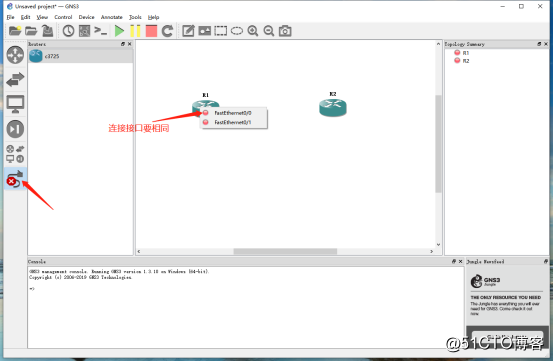This screenshot has width=554, height=362.
Task: Close the Routers panel
Action: tap(130, 44)
